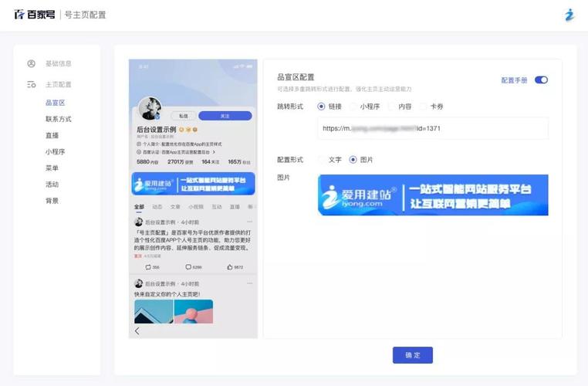Expand the 百度认证 chevron in the preview
Viewport: 588px width, 386px height.
[x=214, y=152]
